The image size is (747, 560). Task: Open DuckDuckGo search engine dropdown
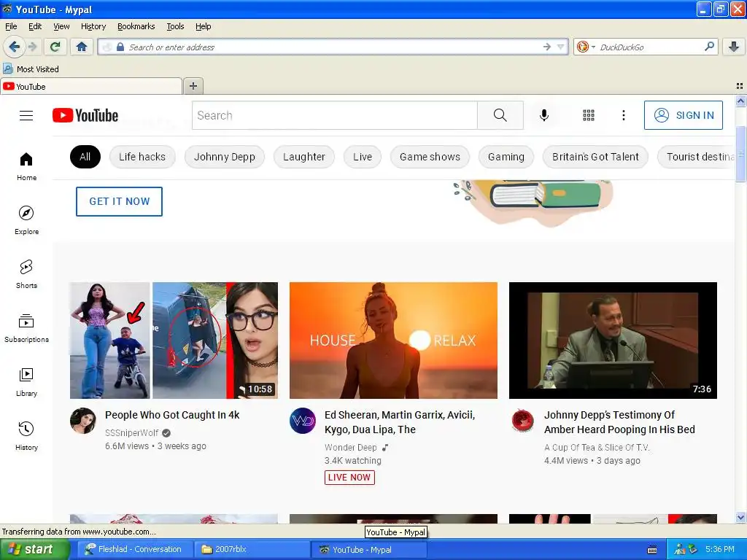[586, 47]
